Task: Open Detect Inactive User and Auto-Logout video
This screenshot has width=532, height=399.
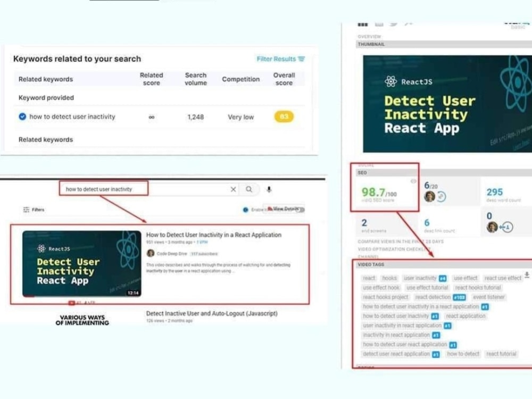Action: tap(212, 313)
